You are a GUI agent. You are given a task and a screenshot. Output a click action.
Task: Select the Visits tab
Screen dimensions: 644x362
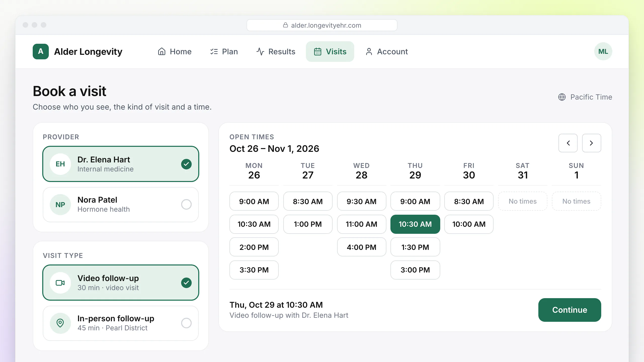(x=330, y=52)
